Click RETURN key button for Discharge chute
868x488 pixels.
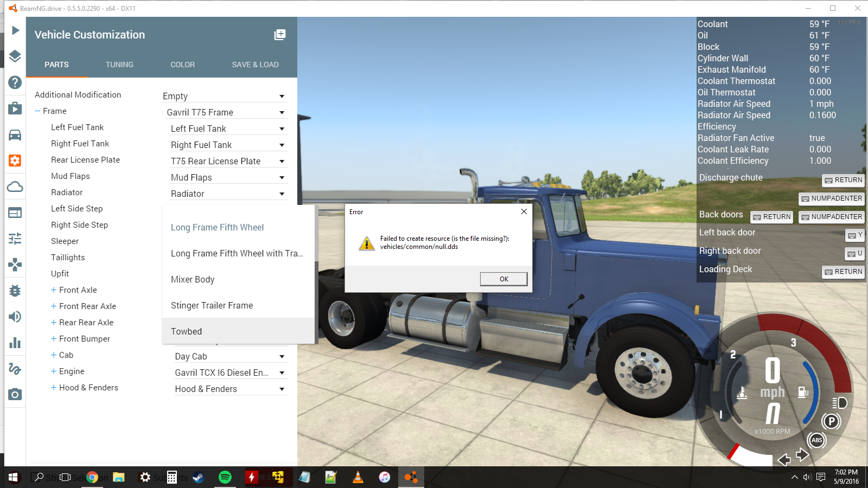point(843,180)
